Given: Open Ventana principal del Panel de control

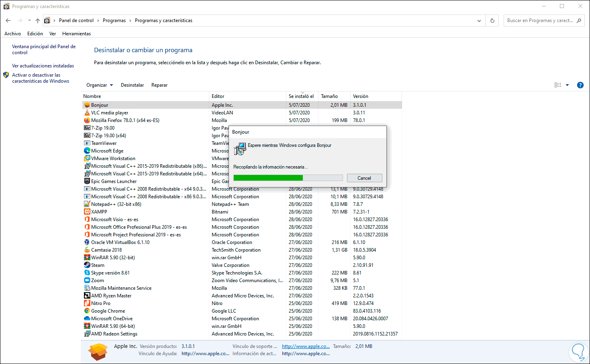Looking at the screenshot, I should tap(44, 49).
